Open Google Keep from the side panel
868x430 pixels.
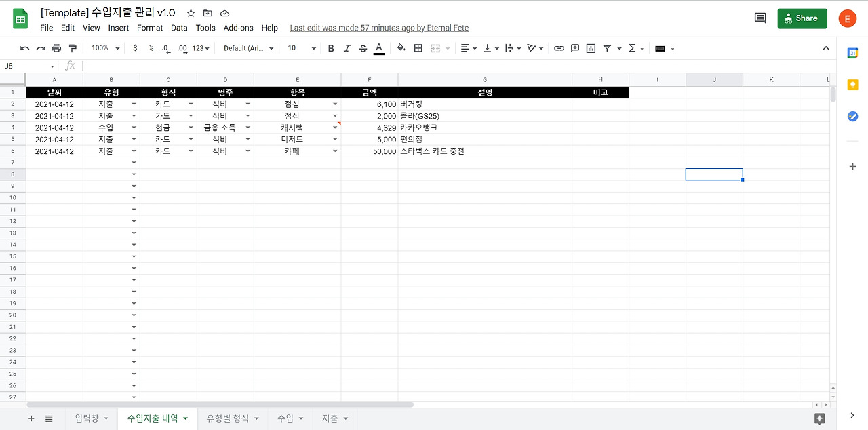click(x=852, y=84)
